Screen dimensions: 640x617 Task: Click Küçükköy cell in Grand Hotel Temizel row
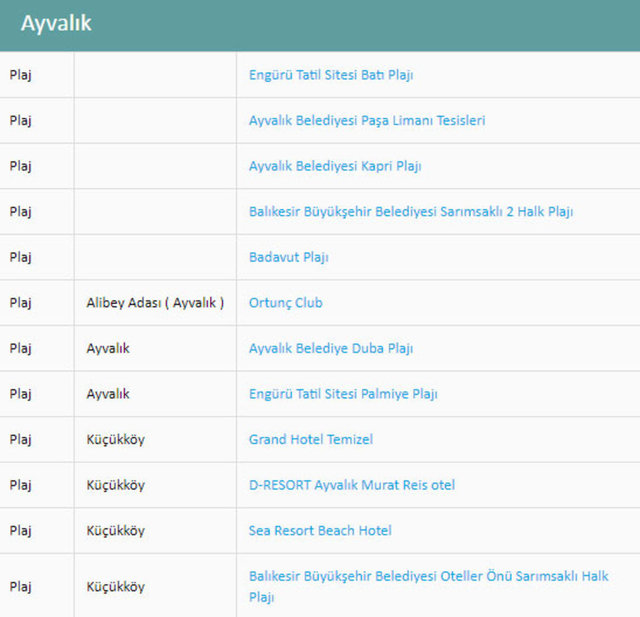(x=115, y=440)
